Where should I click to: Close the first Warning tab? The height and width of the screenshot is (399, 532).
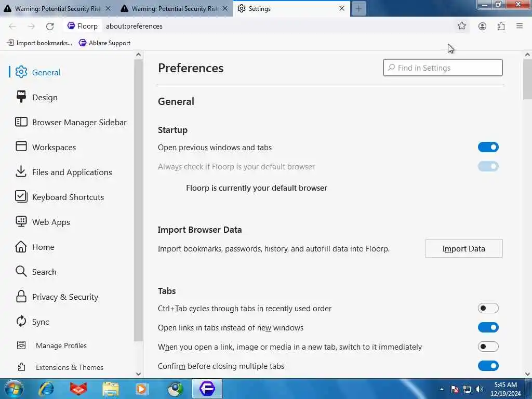pyautogui.click(x=108, y=8)
